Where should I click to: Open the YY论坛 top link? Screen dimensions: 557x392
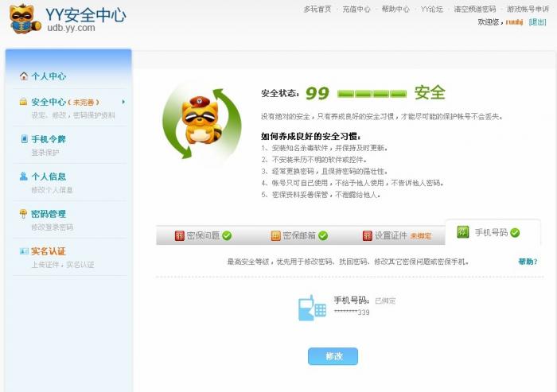[x=431, y=10]
